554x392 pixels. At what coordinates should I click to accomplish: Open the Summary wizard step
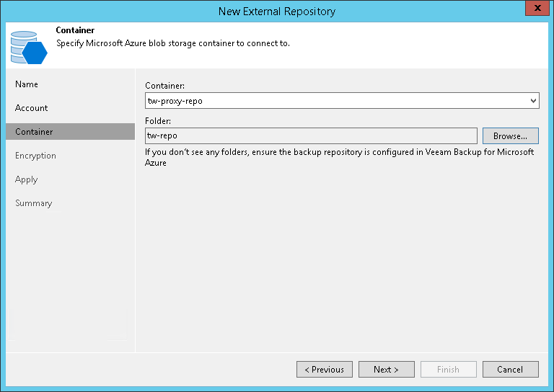coord(34,203)
